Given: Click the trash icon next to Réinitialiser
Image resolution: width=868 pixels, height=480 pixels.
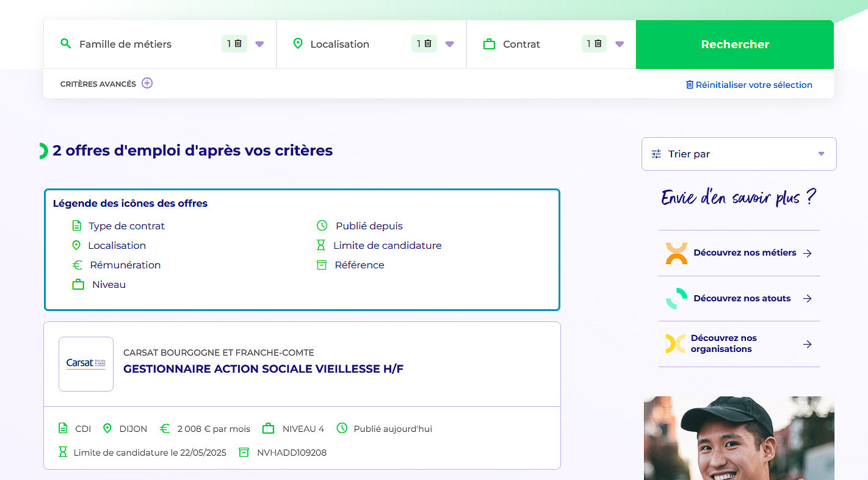Looking at the screenshot, I should (690, 85).
